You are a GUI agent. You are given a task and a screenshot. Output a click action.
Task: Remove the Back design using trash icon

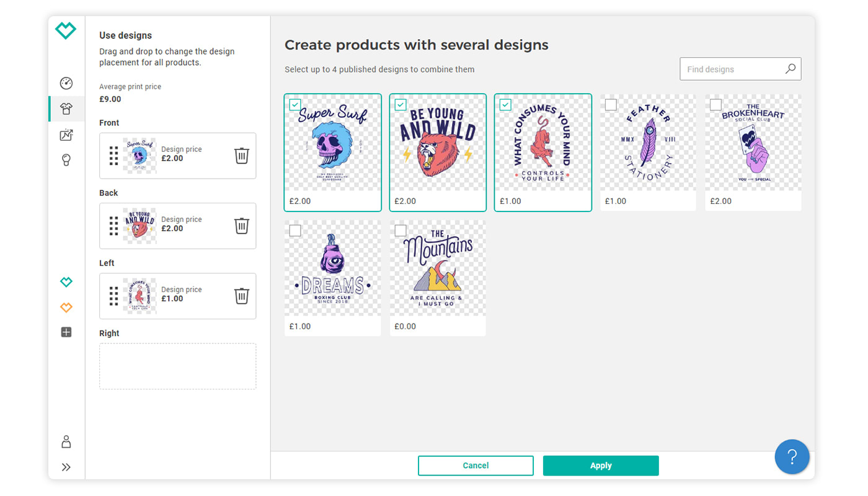(x=242, y=226)
